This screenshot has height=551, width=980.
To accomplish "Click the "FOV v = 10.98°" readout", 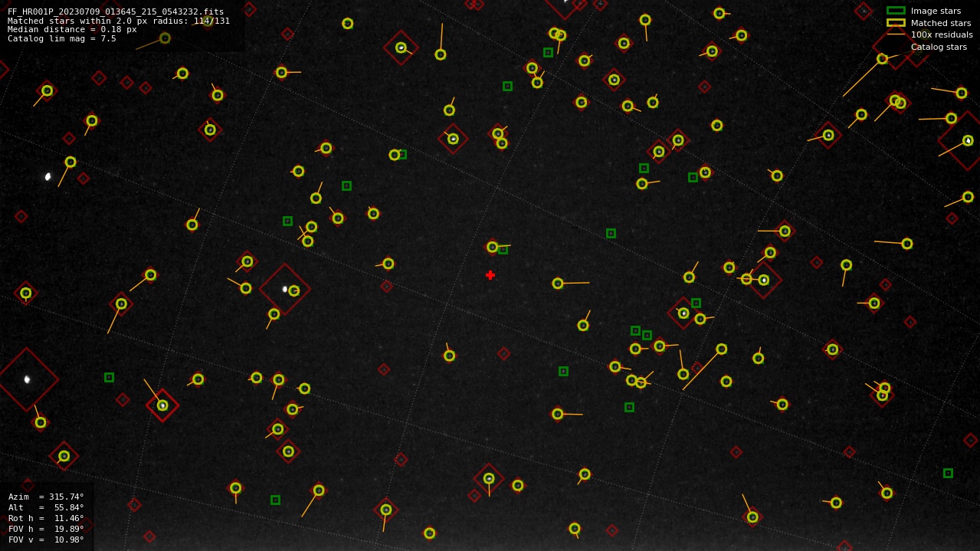I will 46,540.
